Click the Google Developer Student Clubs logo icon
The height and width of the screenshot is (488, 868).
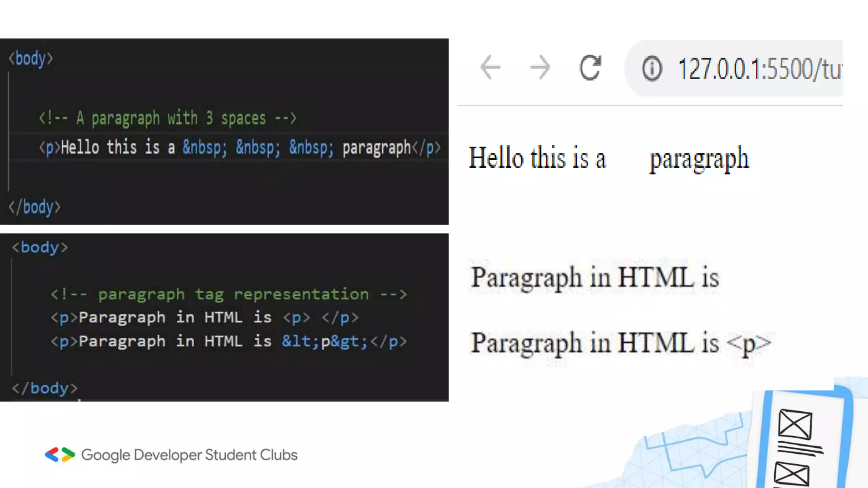[x=60, y=455]
